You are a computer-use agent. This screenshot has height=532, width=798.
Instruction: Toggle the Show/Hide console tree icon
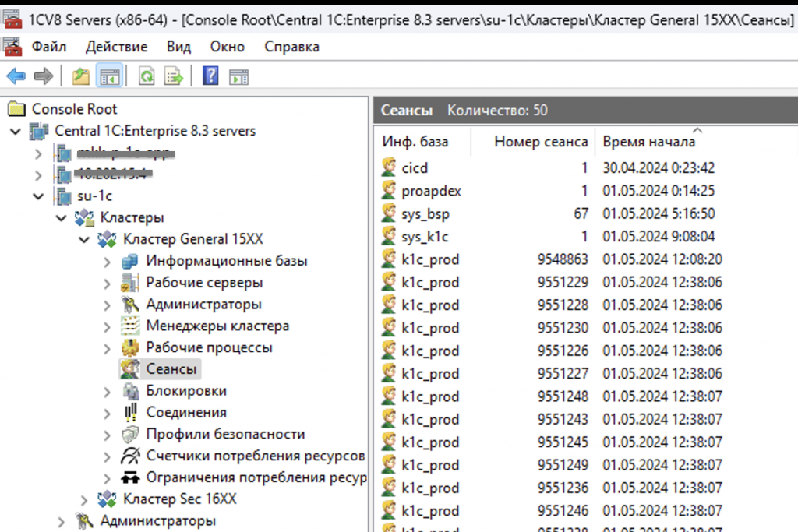pos(109,77)
